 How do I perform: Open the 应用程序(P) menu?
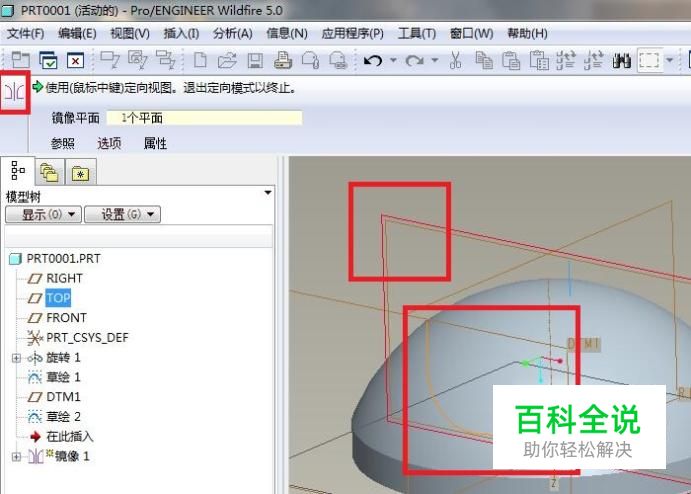[353, 33]
